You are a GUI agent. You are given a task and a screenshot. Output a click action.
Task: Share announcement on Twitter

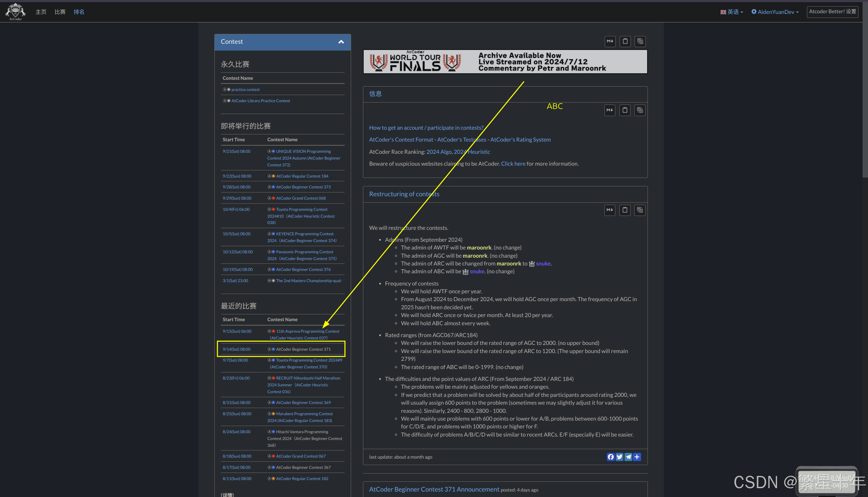(619, 457)
